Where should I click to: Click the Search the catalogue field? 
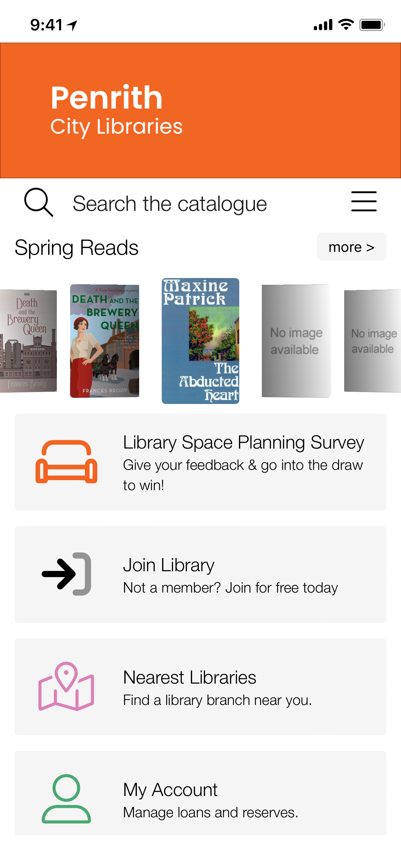pos(170,204)
